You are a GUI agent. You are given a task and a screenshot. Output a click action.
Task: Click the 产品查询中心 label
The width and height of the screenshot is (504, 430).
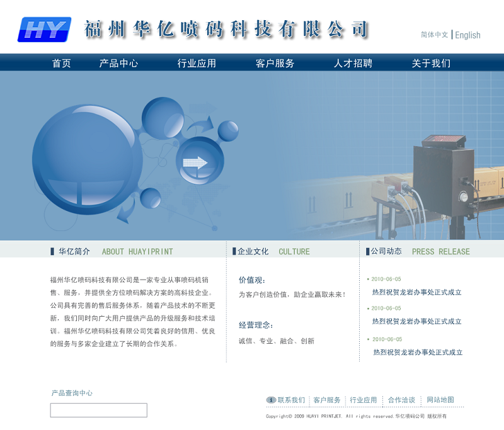coord(72,393)
